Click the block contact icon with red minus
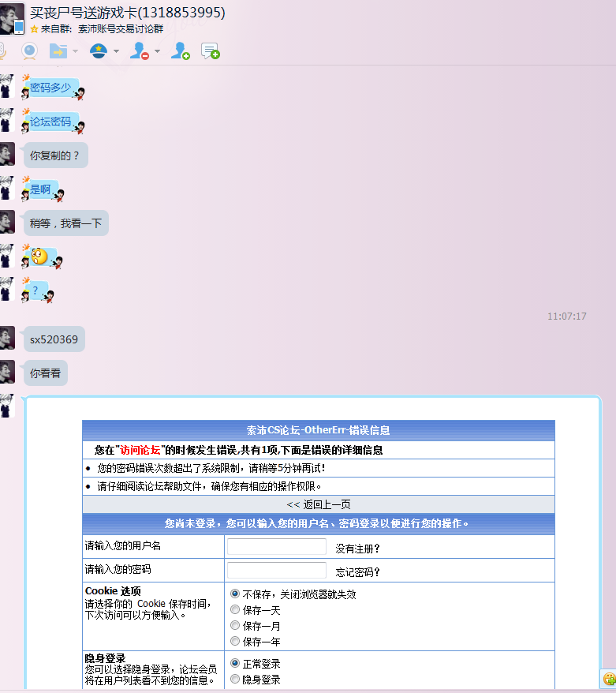Viewport: 616px width, 693px height. (x=139, y=51)
